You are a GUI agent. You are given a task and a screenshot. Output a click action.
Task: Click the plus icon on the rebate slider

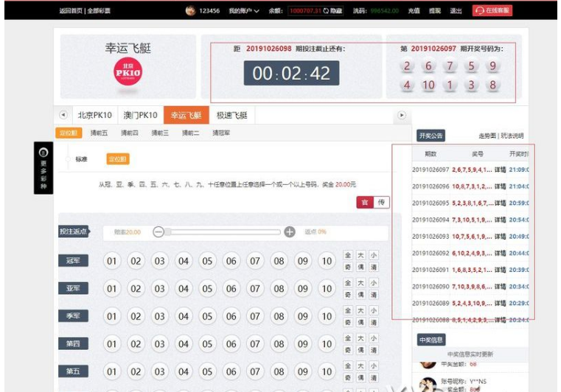pyautogui.click(x=290, y=232)
